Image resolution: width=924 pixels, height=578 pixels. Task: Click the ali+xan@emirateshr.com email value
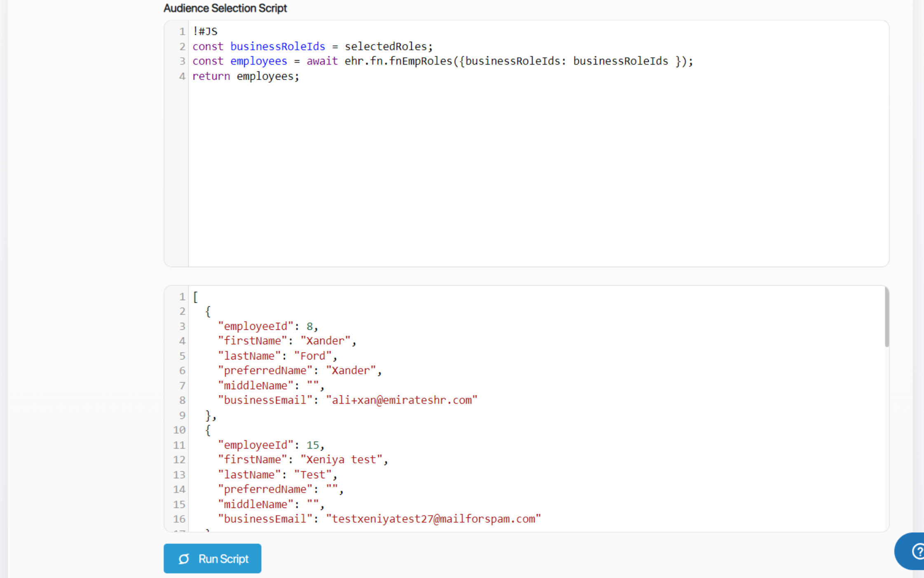click(402, 400)
